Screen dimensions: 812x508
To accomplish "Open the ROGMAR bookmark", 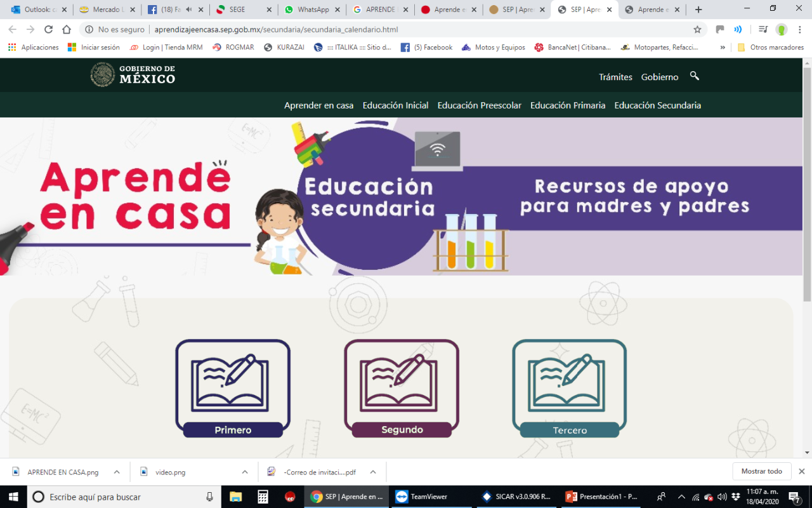I will coord(233,47).
